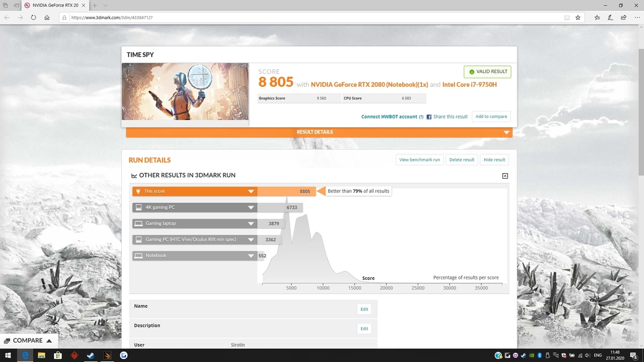Open the Windows Start menu

pos(8,355)
